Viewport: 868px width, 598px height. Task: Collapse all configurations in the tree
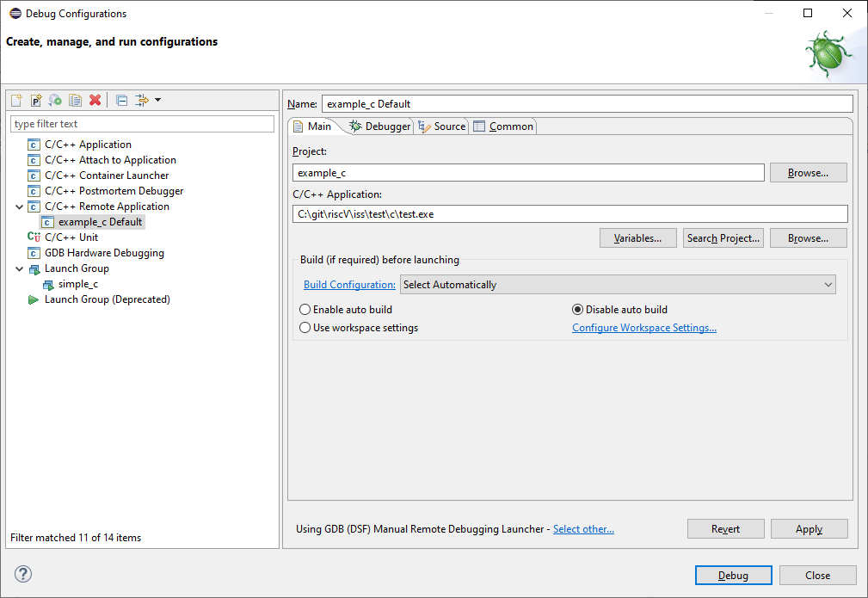point(121,101)
